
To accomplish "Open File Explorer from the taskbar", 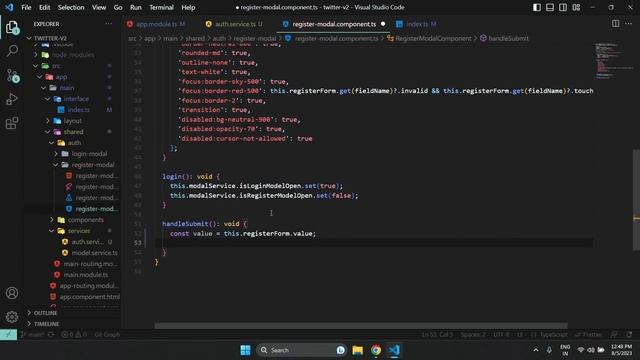I will coord(358,350).
